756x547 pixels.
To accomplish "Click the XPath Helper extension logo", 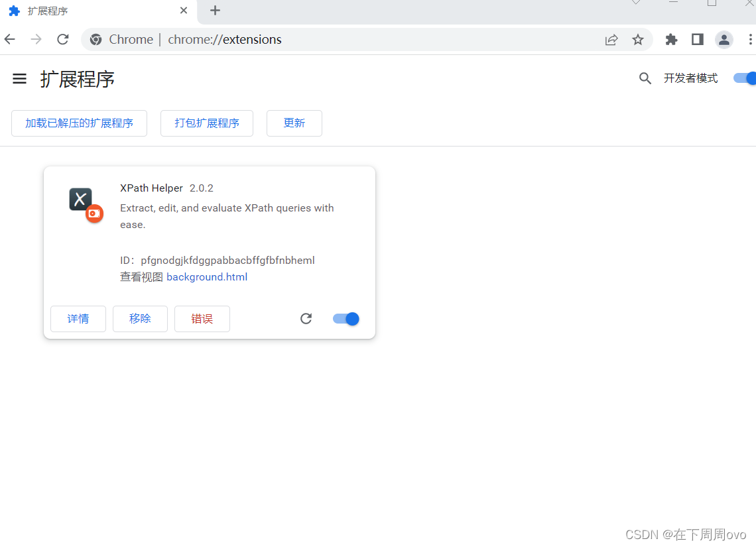I will 80,199.
